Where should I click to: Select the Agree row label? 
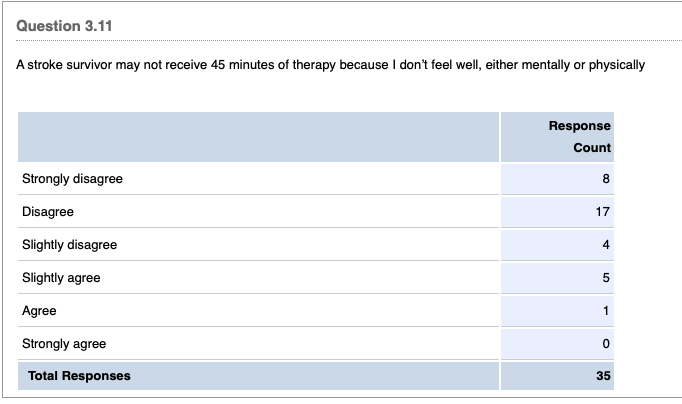(x=39, y=311)
